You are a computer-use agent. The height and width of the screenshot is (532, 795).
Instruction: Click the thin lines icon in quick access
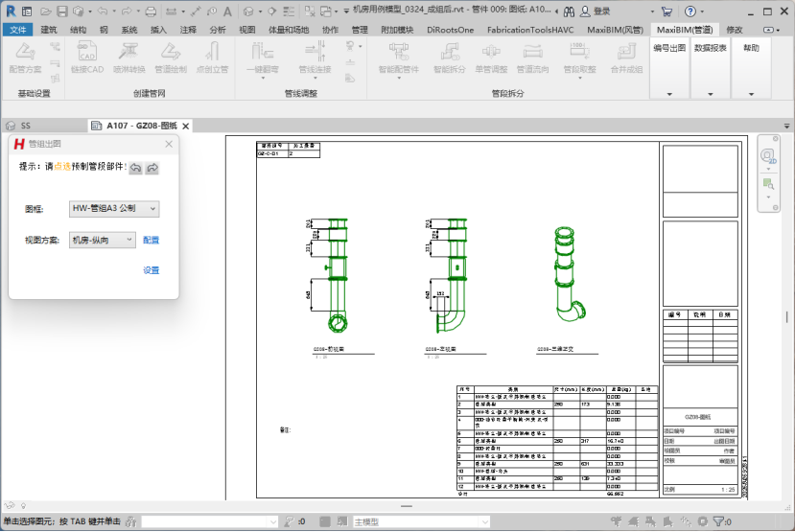click(x=289, y=12)
